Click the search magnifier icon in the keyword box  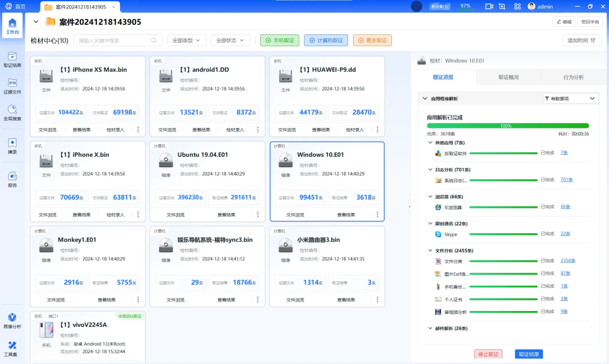point(154,41)
